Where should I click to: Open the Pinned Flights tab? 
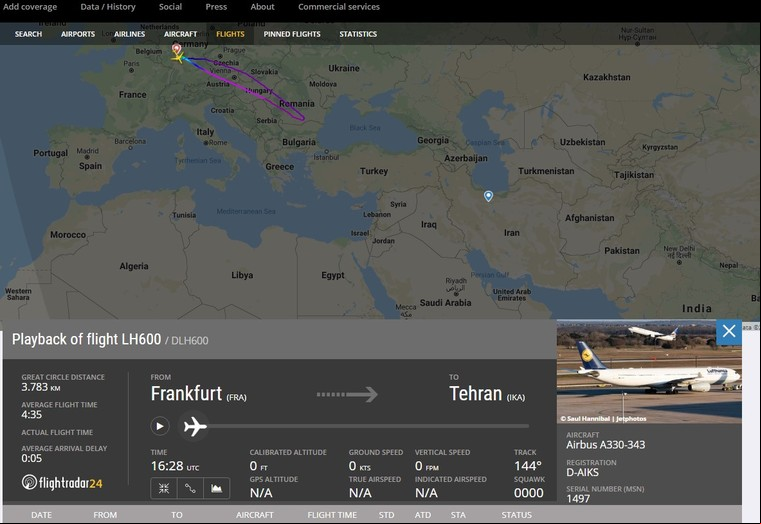pyautogui.click(x=292, y=34)
